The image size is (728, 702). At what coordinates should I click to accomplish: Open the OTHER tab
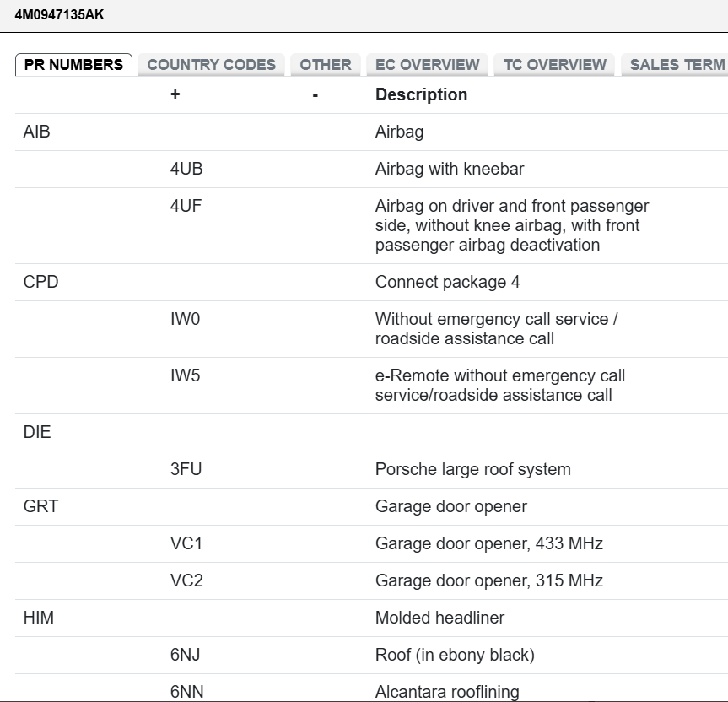(326, 65)
